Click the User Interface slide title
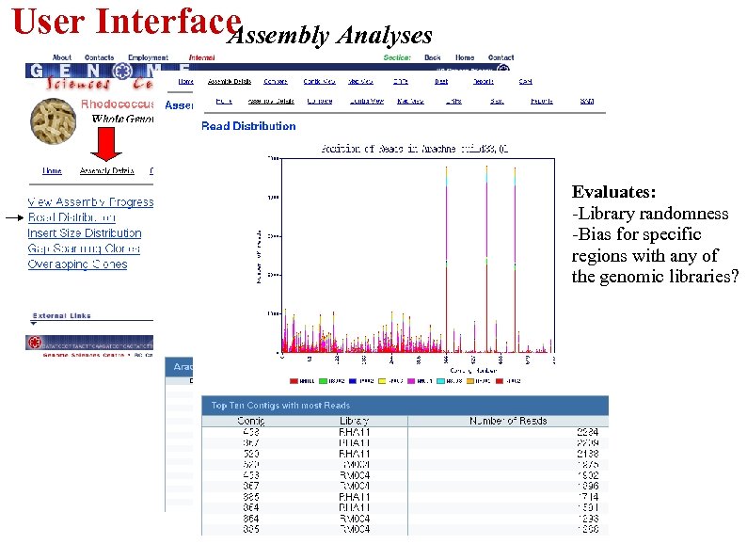 click(x=126, y=22)
